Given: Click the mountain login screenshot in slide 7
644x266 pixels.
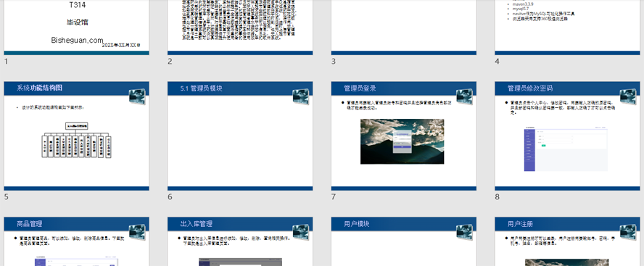Looking at the screenshot, I should tap(402, 141).
